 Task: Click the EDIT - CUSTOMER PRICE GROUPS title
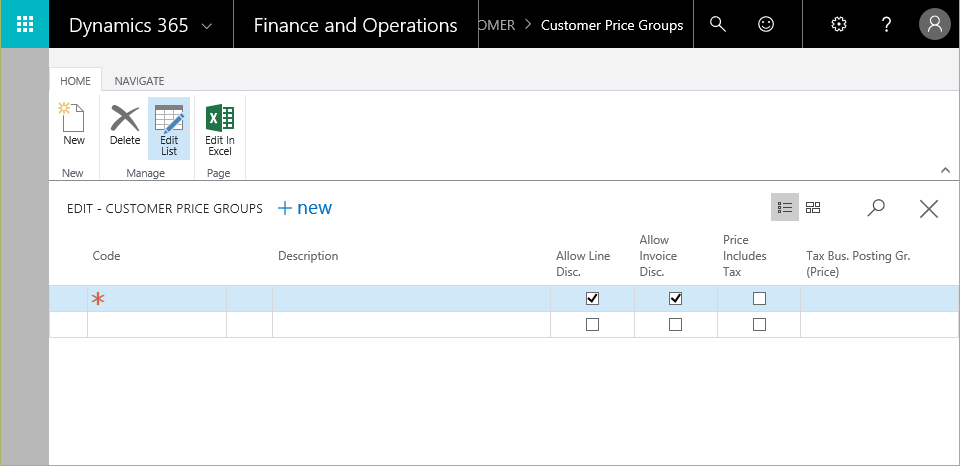tap(165, 209)
